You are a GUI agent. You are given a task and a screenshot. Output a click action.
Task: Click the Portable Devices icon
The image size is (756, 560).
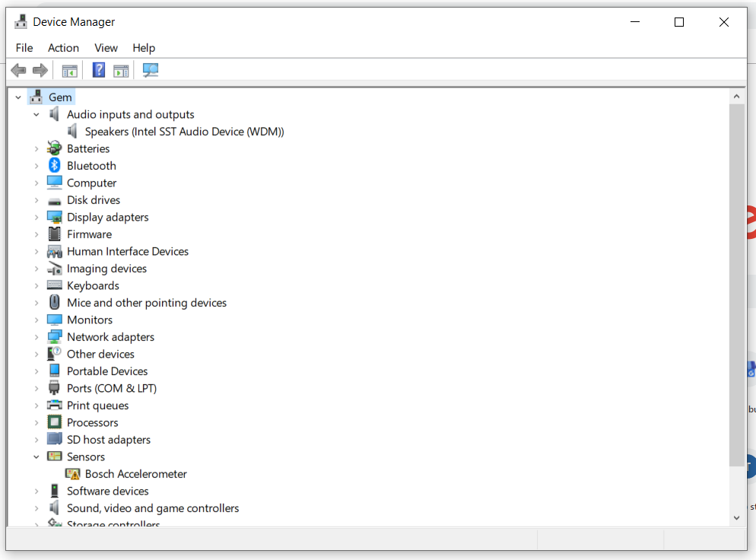(55, 371)
